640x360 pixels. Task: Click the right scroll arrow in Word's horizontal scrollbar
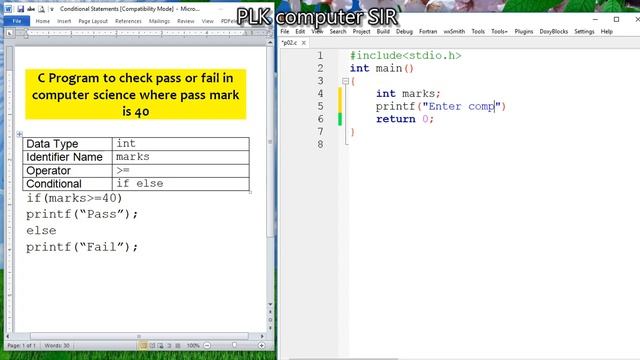(262, 336)
